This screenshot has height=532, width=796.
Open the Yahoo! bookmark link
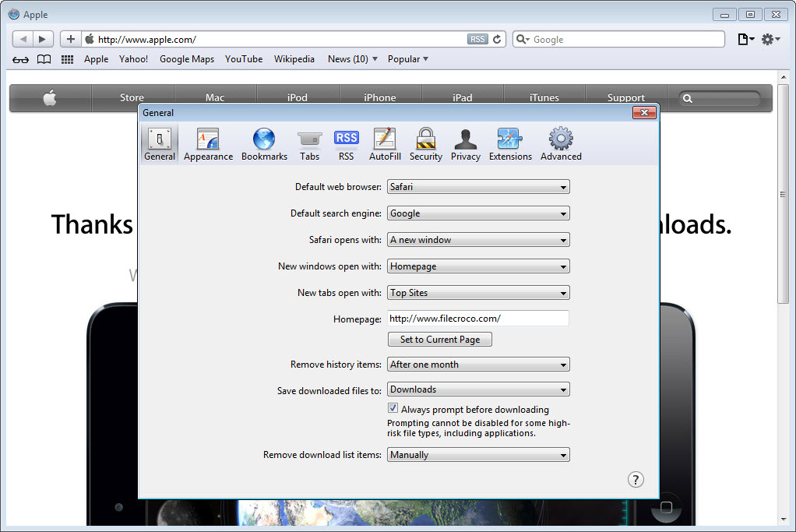(133, 59)
